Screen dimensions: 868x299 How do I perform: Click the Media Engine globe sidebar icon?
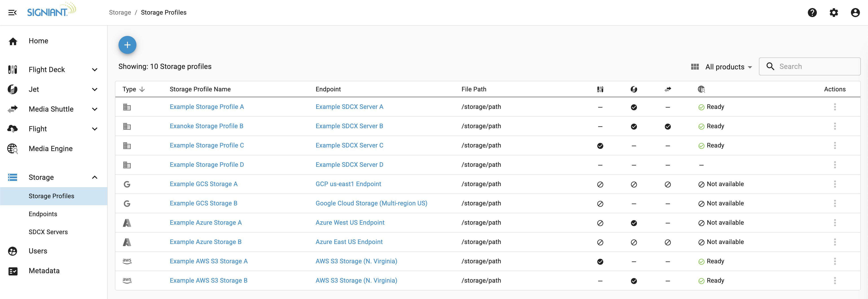13,149
